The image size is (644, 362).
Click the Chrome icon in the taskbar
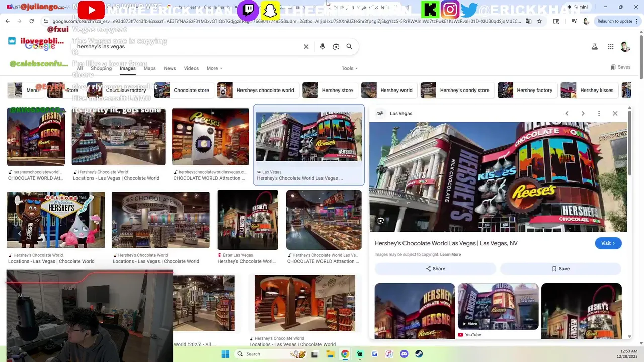click(x=345, y=354)
